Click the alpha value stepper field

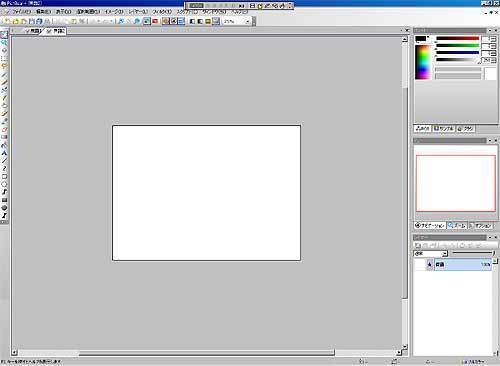pos(489,60)
